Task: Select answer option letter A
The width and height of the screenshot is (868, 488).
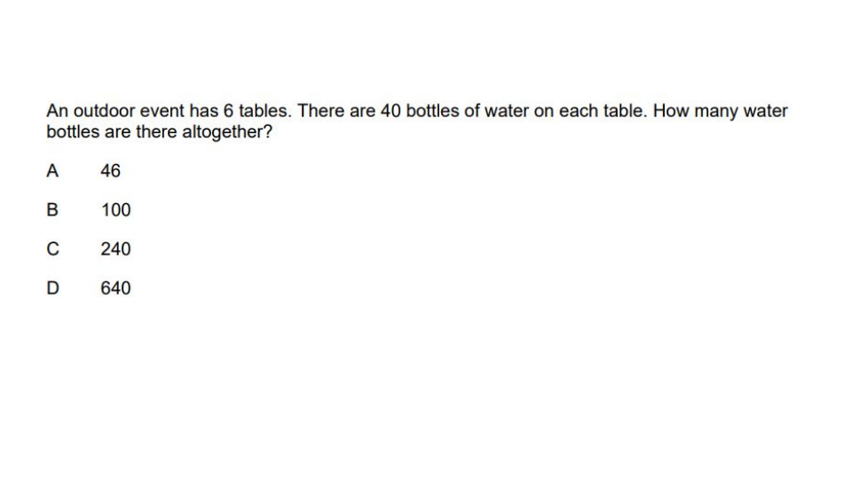Action: (x=52, y=170)
